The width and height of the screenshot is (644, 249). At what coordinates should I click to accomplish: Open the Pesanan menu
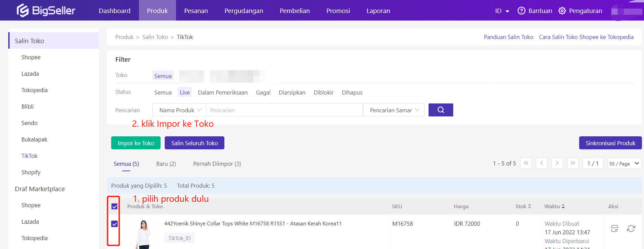196,11
